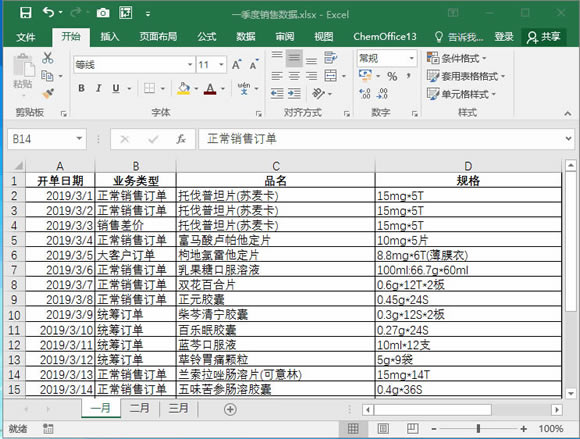Viewport: 580px width, 439px height.
Task: Zoom in with plus button
Action: pyautogui.click(x=523, y=429)
